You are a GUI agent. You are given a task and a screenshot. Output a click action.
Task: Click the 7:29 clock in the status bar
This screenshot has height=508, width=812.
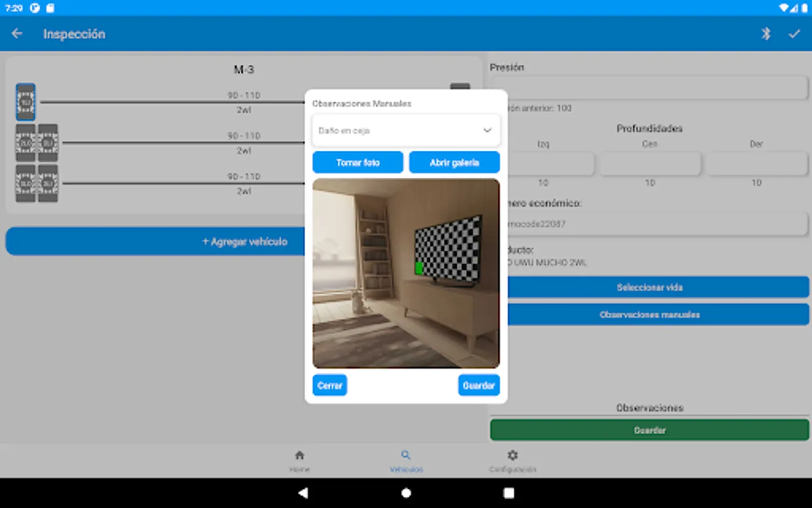pos(14,8)
